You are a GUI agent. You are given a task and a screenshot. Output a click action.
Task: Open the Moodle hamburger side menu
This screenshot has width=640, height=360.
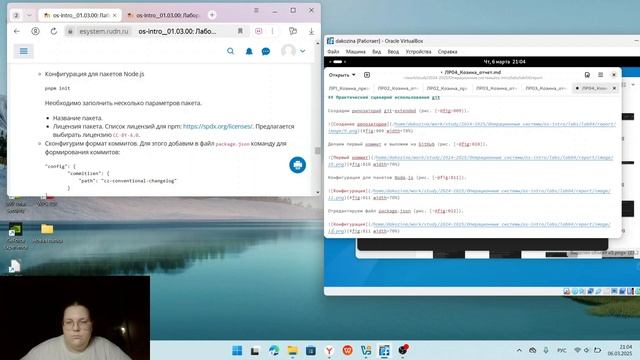tap(24, 51)
